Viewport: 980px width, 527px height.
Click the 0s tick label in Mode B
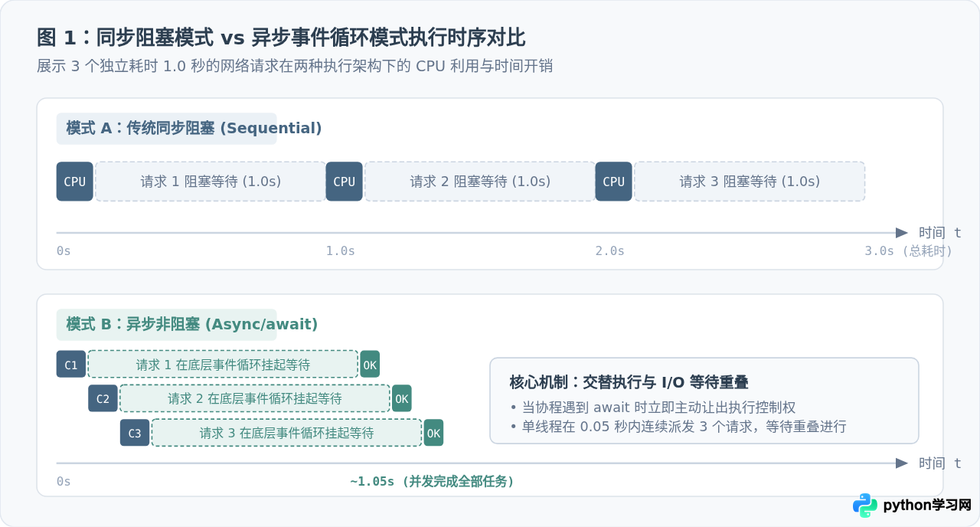tap(64, 482)
